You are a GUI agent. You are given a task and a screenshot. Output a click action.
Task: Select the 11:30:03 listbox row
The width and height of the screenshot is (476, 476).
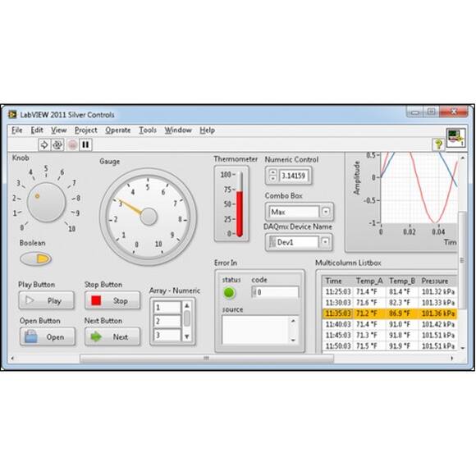point(390,303)
